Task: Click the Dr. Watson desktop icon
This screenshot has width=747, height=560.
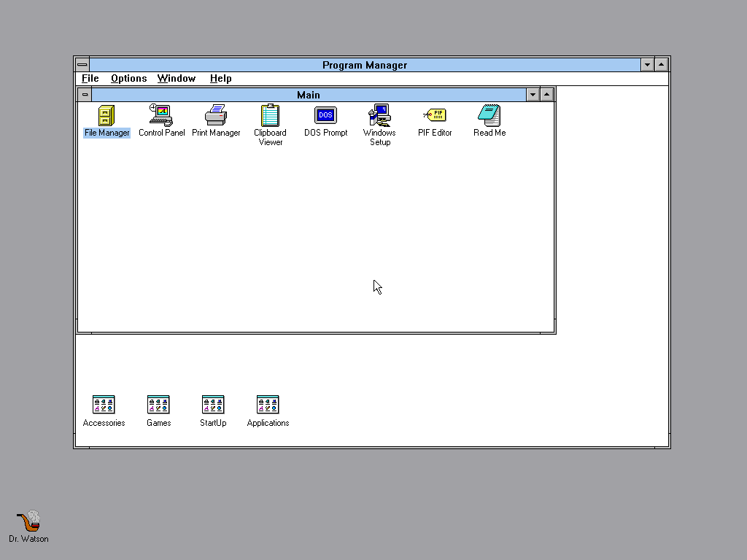Action: point(28,522)
